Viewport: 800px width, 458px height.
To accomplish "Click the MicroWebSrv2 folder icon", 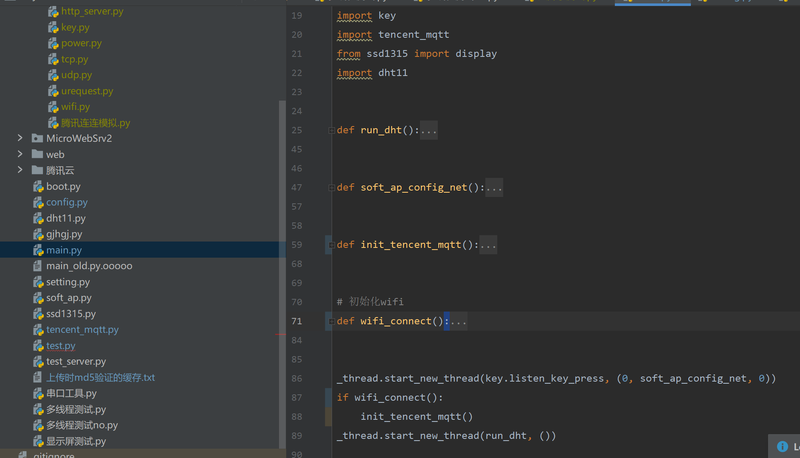I will 37,138.
